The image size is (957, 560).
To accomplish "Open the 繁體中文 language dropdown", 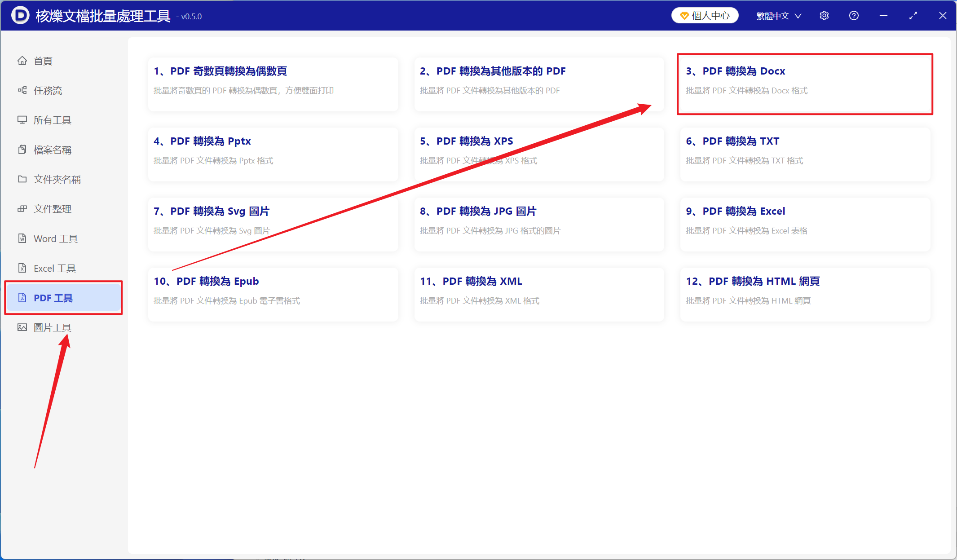I will click(x=779, y=16).
